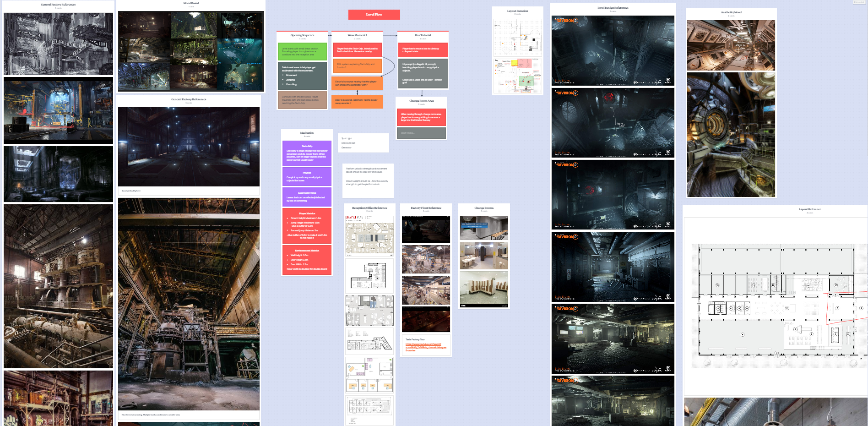Open the Mood Board collage image
Viewport: 868px width, 426px height.
tap(191, 51)
